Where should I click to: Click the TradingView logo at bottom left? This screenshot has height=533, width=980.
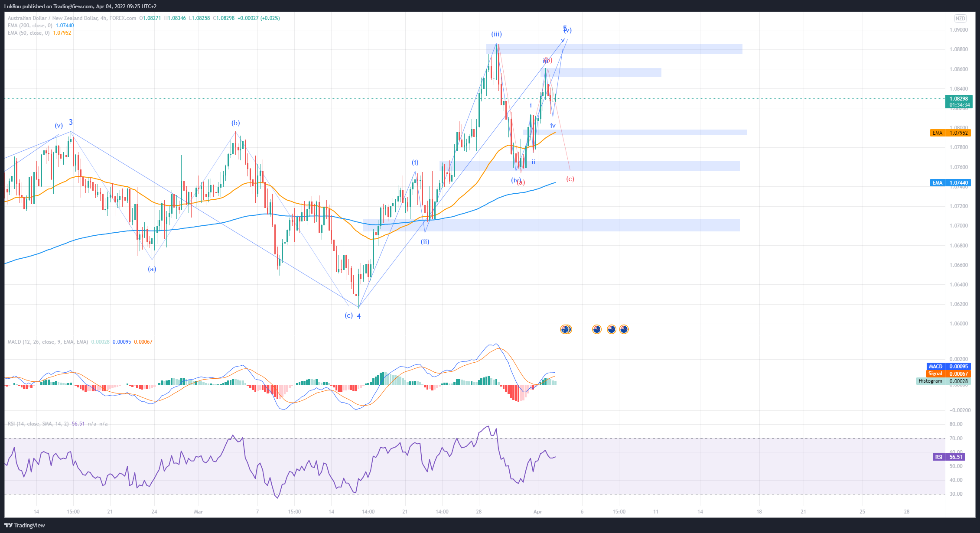click(x=25, y=525)
